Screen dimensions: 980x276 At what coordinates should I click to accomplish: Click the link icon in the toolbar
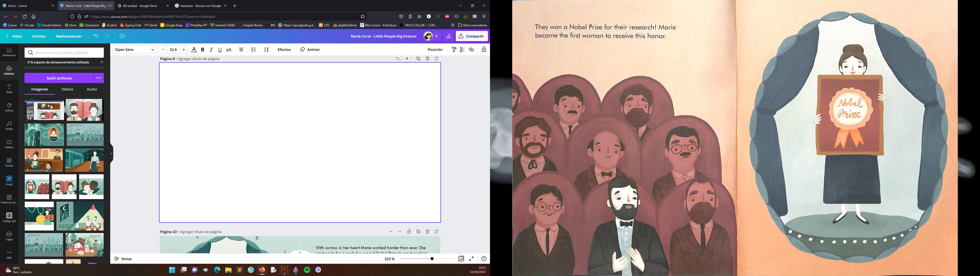pyautogui.click(x=471, y=50)
